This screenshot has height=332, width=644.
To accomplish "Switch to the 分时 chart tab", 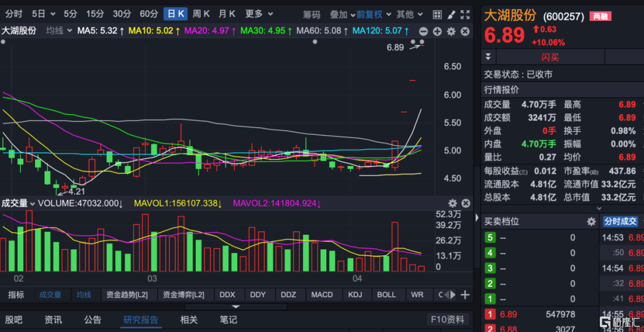I will [x=14, y=14].
